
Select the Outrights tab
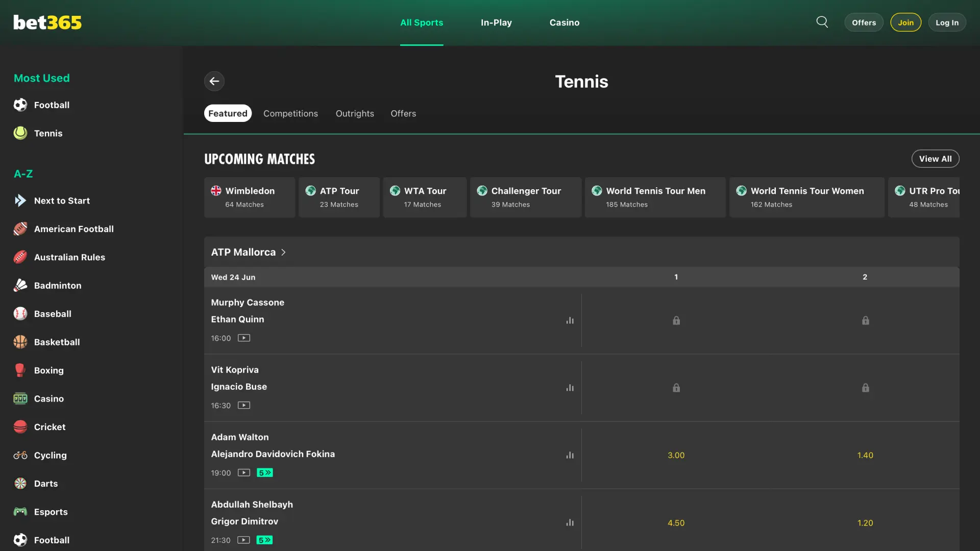click(355, 113)
